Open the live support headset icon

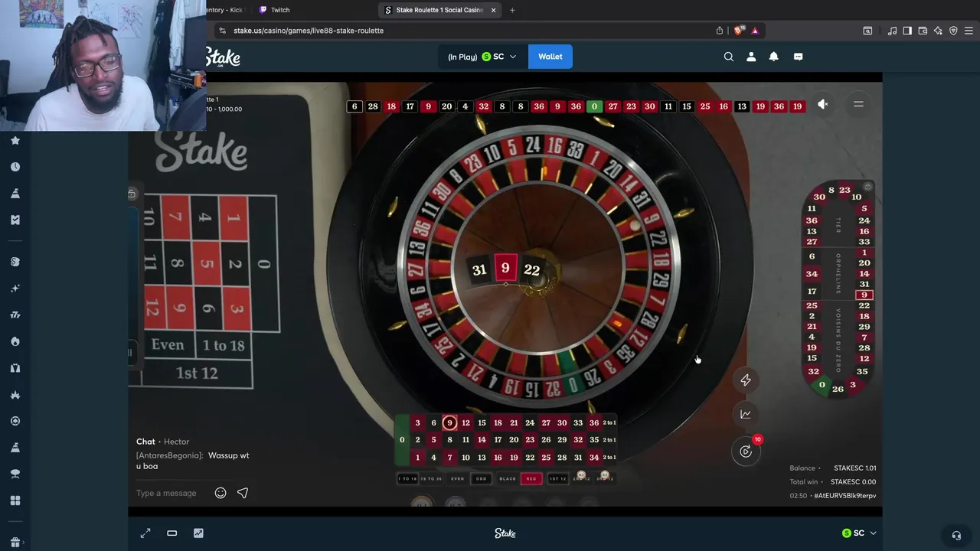956,536
